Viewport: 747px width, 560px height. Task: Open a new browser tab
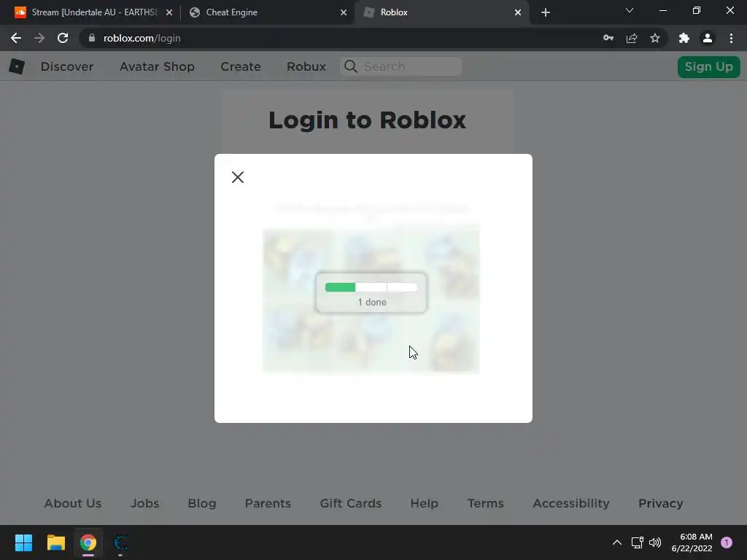[546, 12]
